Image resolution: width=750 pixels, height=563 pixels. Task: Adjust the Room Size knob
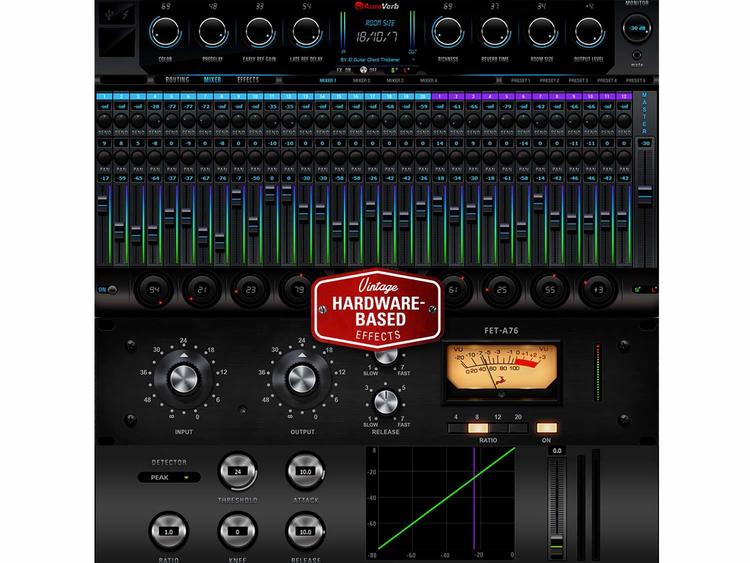point(542,32)
